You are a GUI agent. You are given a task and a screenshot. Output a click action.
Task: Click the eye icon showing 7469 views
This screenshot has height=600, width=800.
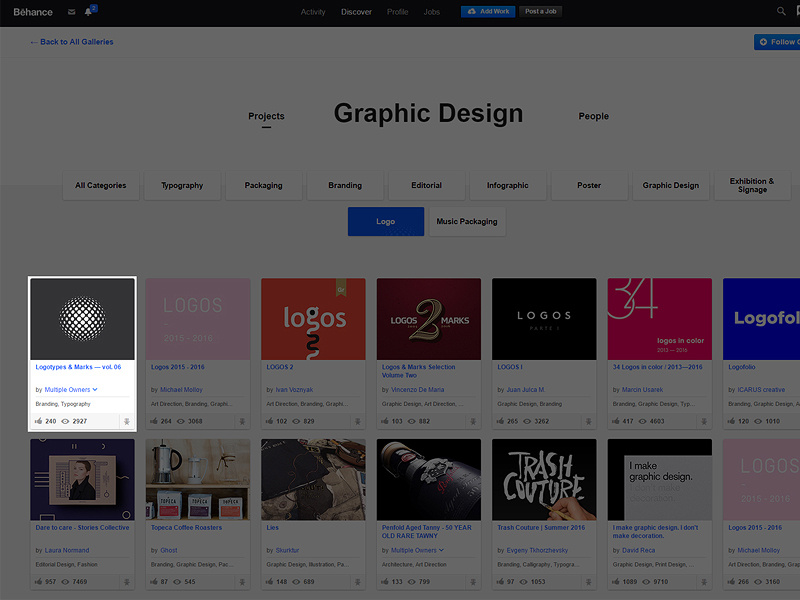coord(65,582)
